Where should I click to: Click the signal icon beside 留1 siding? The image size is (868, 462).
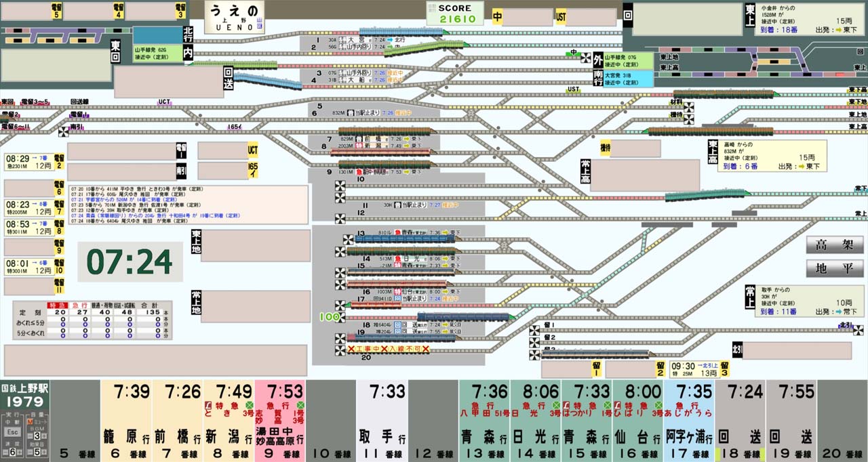(x=535, y=330)
